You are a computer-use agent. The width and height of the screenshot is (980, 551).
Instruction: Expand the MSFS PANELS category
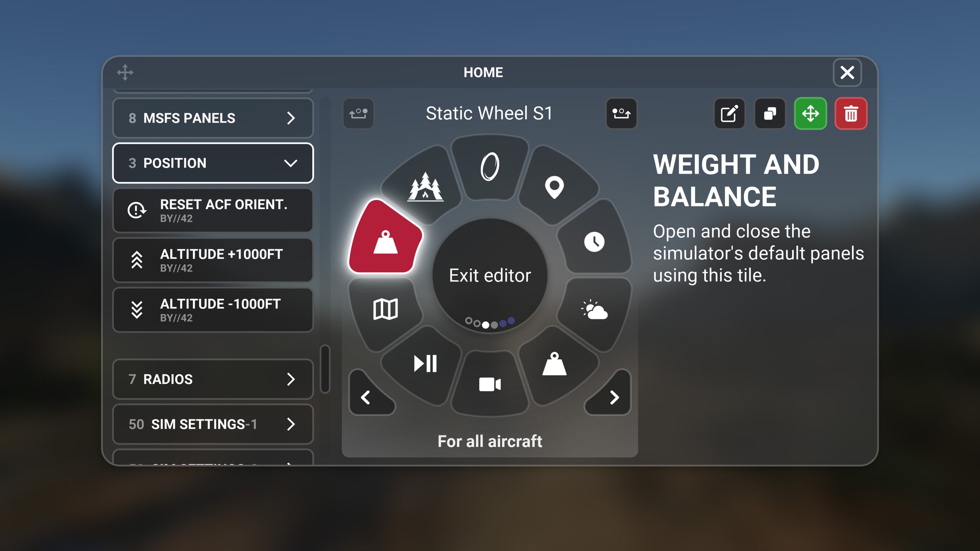point(213,118)
